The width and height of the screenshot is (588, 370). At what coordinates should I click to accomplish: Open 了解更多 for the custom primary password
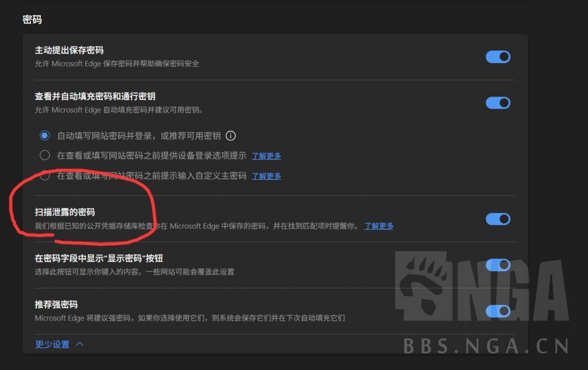[x=266, y=176]
